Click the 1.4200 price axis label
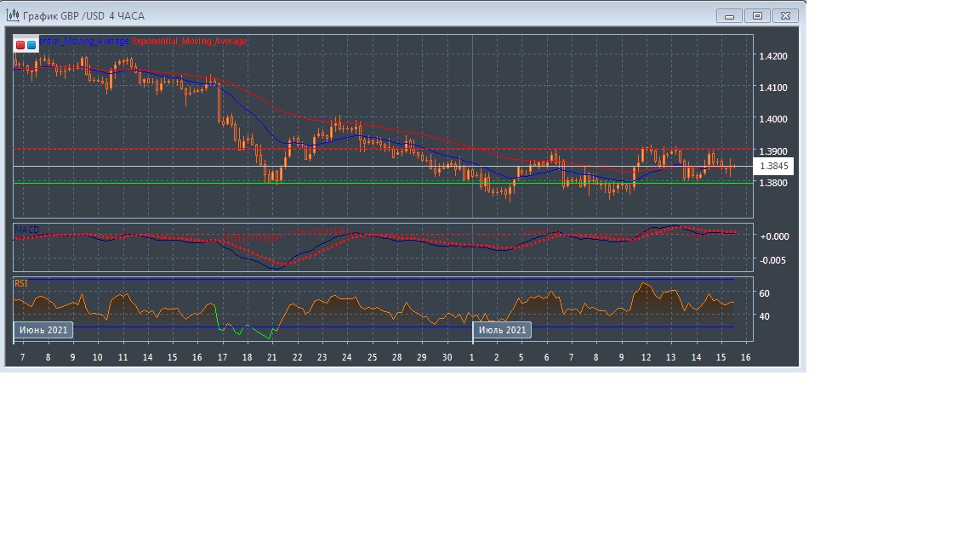The width and height of the screenshot is (980, 551). click(772, 56)
